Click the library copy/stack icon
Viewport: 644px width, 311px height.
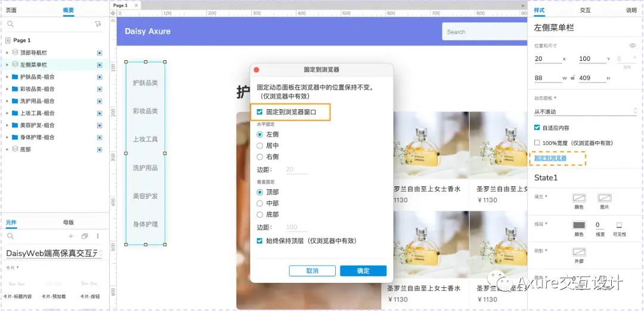(x=85, y=236)
